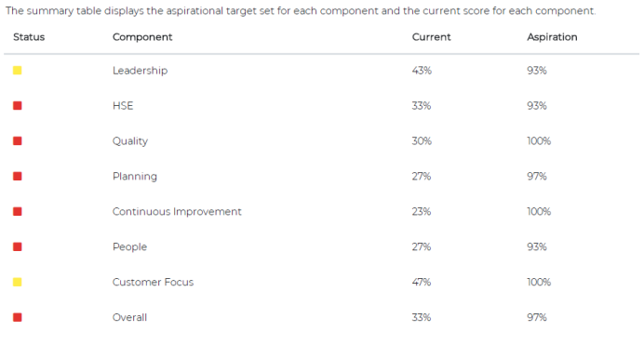The width and height of the screenshot is (644, 345).
Task: Sort by the Current column header
Action: click(x=431, y=37)
